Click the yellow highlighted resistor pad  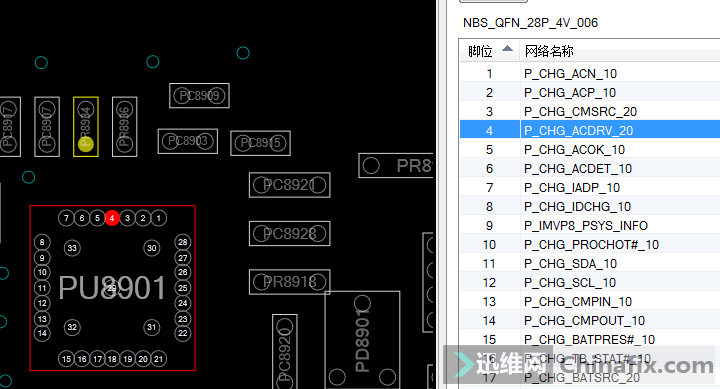86,144
